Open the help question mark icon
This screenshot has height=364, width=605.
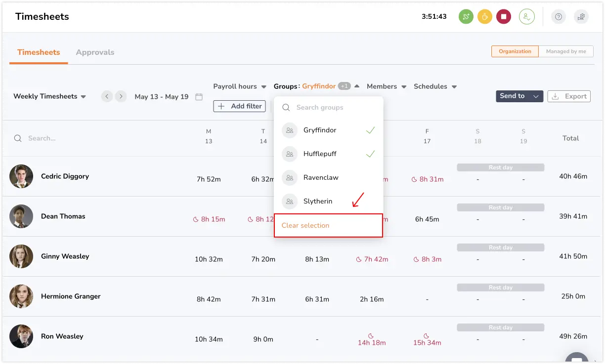point(558,16)
